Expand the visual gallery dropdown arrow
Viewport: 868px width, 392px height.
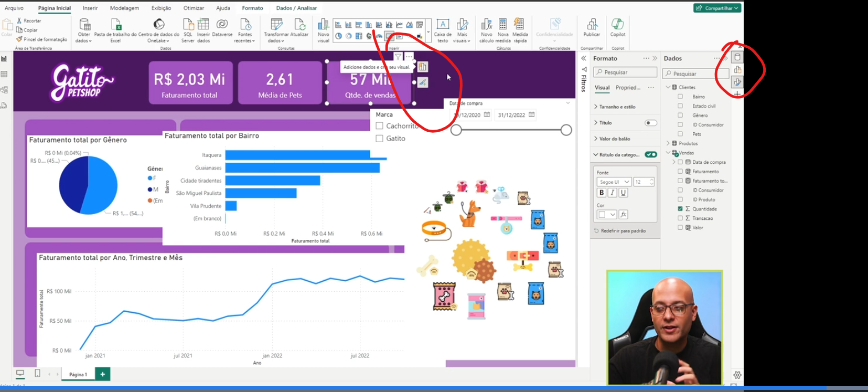click(x=428, y=31)
